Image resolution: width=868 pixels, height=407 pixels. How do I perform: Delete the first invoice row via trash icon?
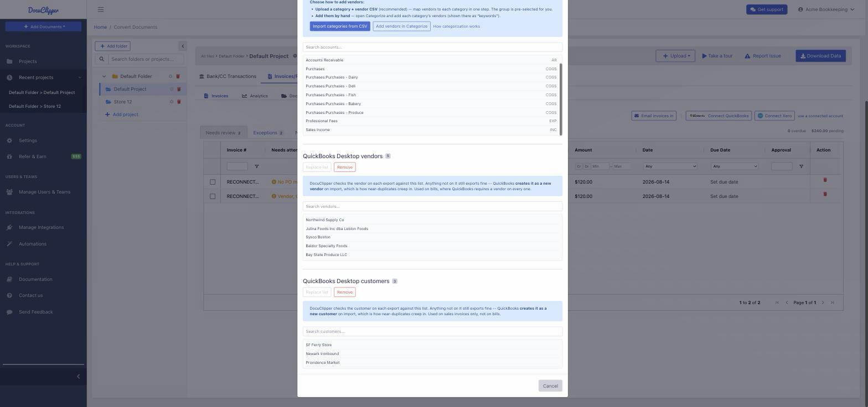coord(825,180)
